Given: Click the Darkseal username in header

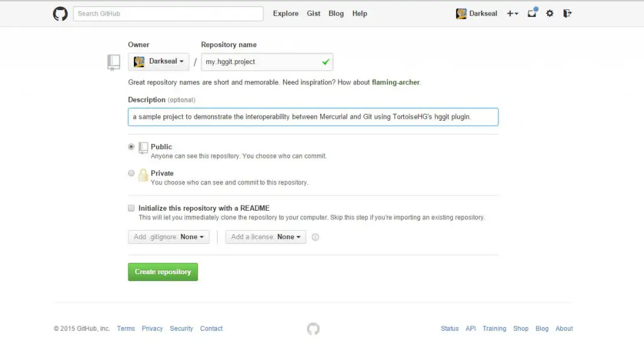Looking at the screenshot, I should point(483,14).
